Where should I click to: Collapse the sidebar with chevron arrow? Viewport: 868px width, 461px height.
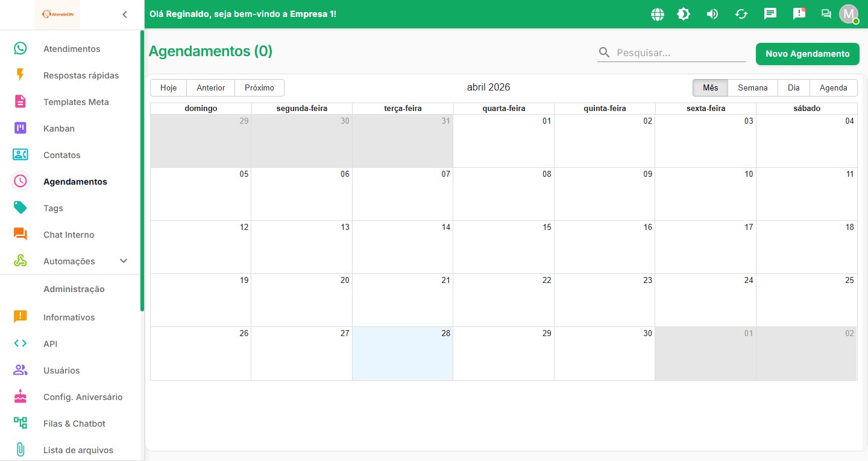125,14
